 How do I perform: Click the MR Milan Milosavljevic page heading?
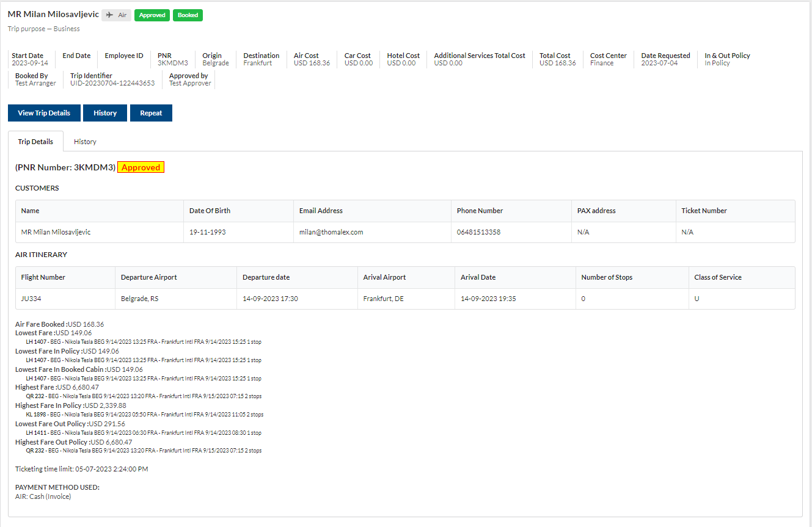pyautogui.click(x=53, y=14)
